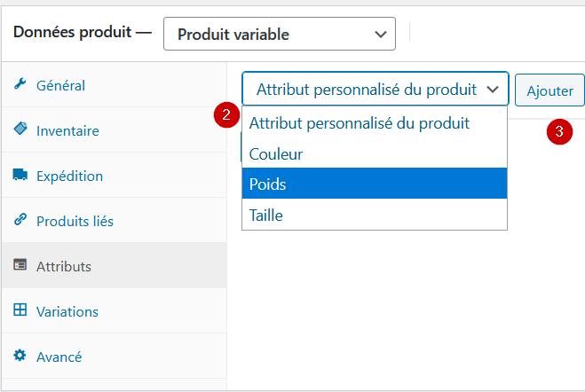Click the Données produit panel heading

[x=73, y=32]
